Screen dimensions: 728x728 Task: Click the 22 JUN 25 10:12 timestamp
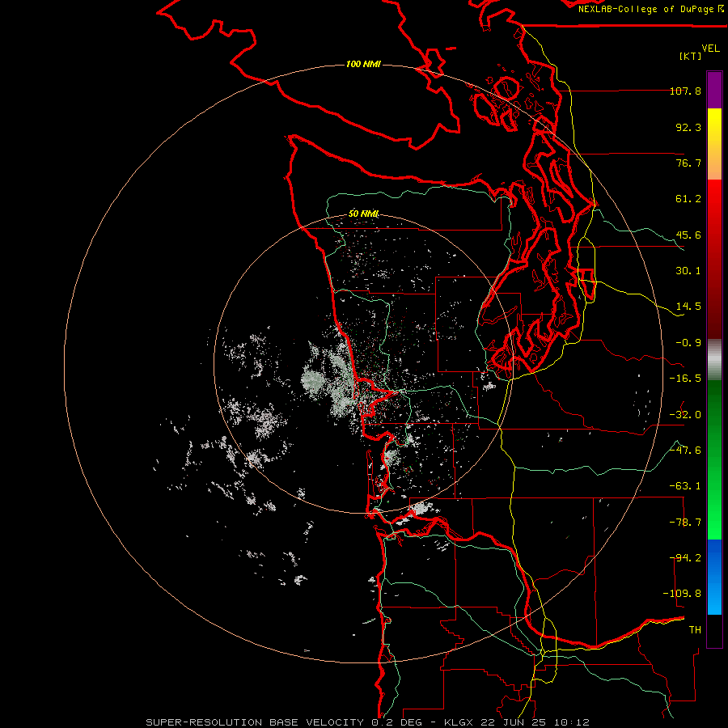tap(535, 722)
